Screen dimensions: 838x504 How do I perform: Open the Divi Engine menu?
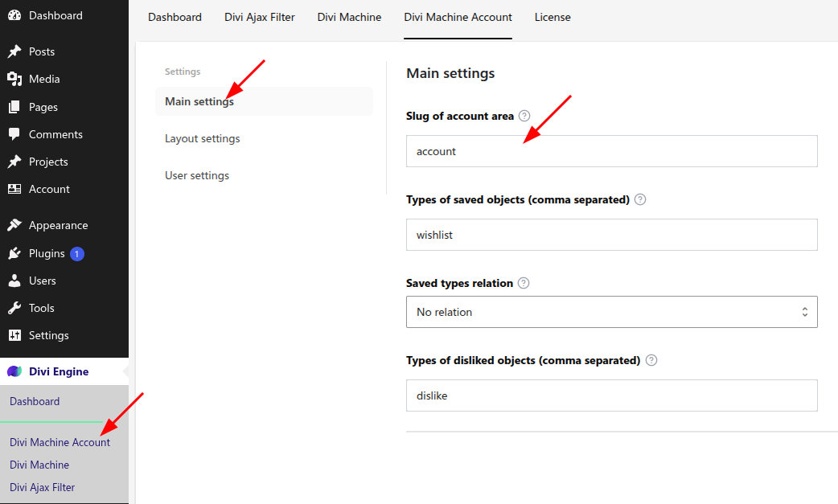click(59, 371)
